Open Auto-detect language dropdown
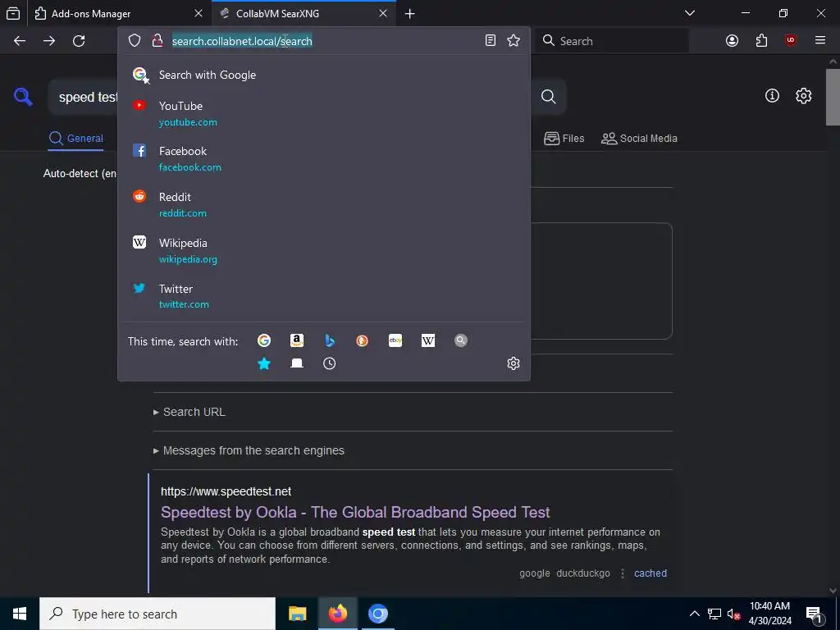 (x=80, y=174)
